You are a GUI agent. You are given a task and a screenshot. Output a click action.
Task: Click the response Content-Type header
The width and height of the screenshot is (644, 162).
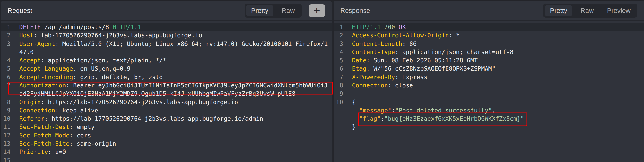point(432,52)
